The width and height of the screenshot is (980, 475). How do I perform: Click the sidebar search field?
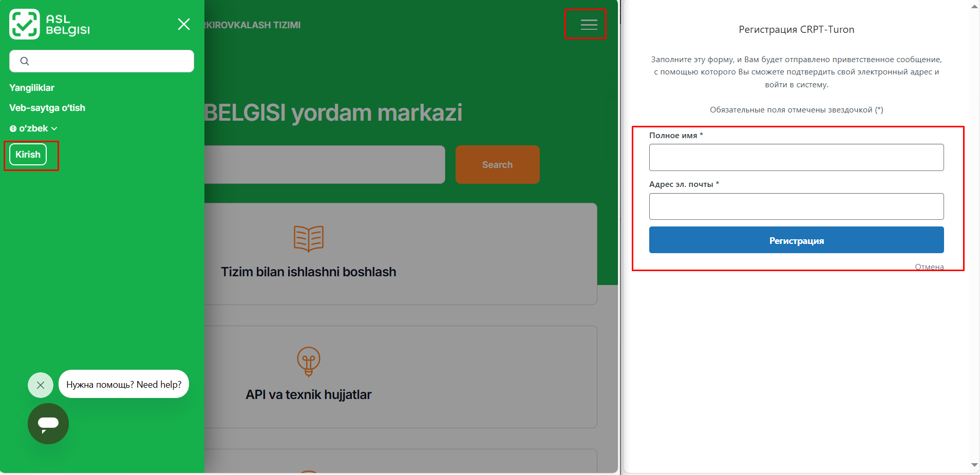(102, 61)
